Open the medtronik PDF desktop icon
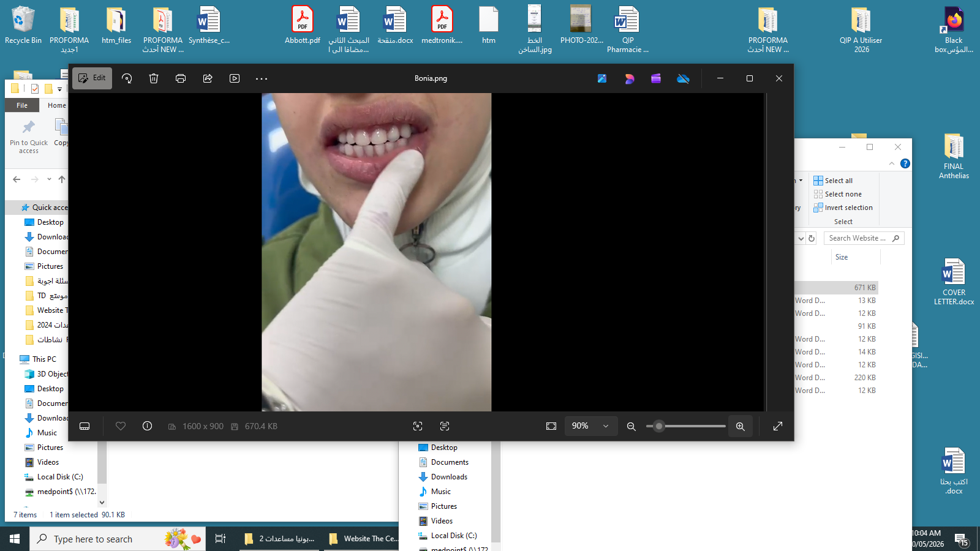The height and width of the screenshot is (551, 980). (x=442, y=26)
